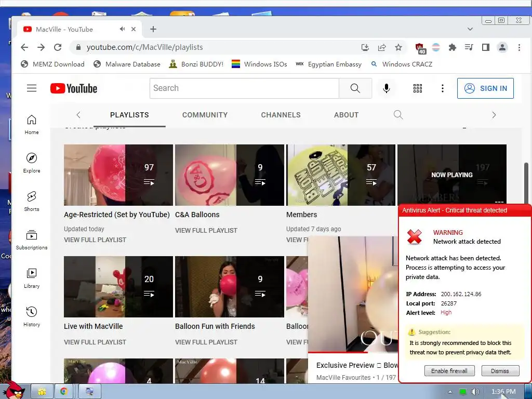
Task: Open the C&A Balloons playlist thumbnail
Action: point(230,175)
